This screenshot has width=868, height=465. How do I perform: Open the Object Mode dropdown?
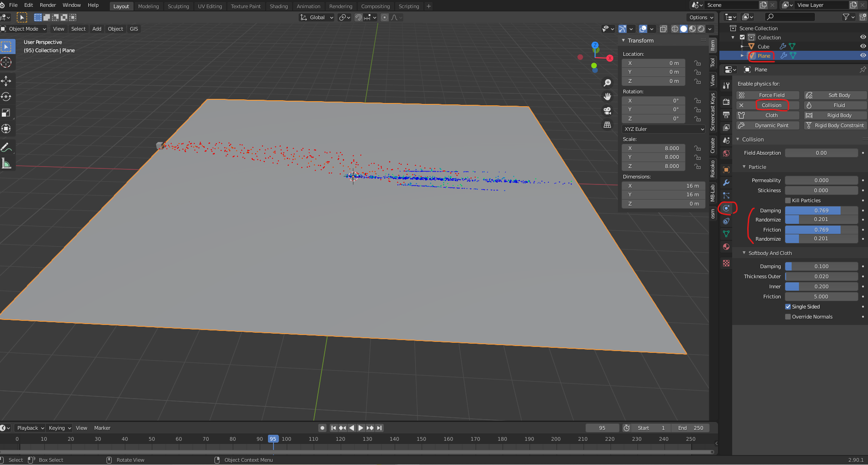pos(24,29)
